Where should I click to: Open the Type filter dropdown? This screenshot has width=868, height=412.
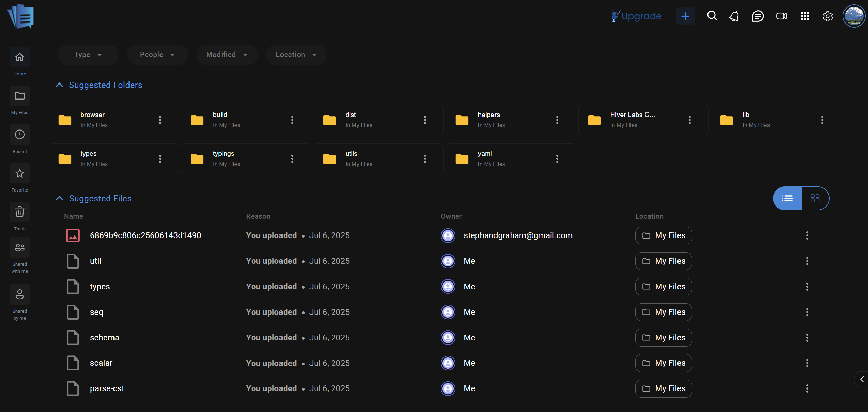click(x=88, y=55)
